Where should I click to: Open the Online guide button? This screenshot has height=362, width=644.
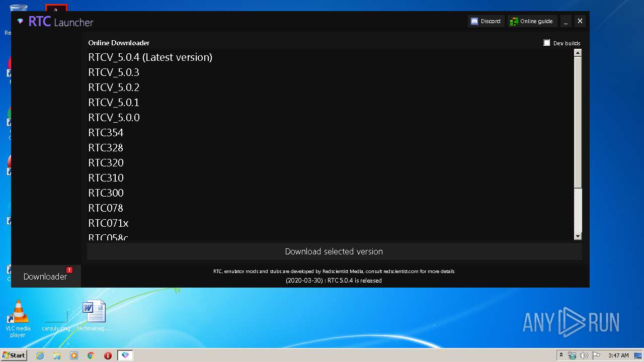point(532,21)
